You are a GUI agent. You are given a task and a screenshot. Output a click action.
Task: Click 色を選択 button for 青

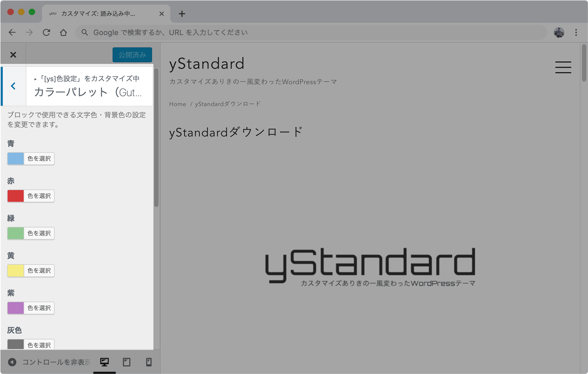(39, 159)
